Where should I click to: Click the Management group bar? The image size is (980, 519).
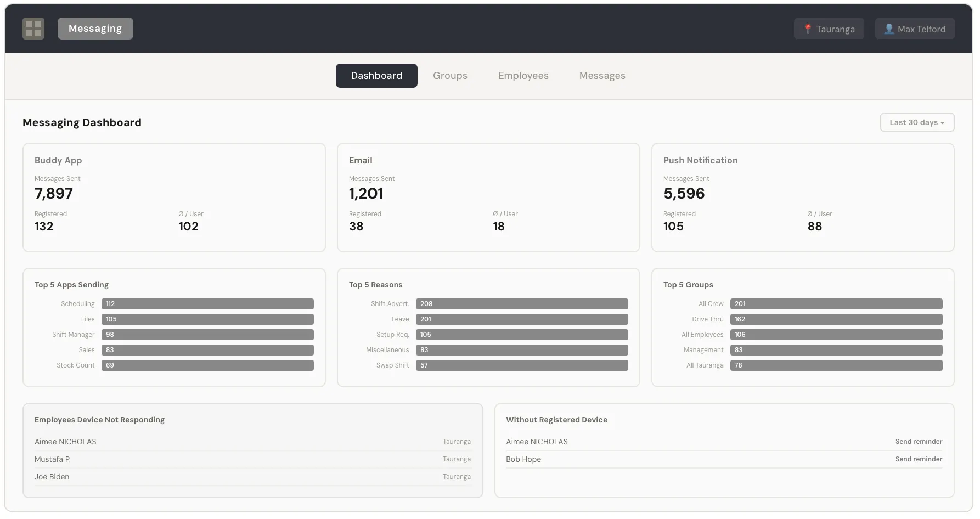click(x=836, y=350)
